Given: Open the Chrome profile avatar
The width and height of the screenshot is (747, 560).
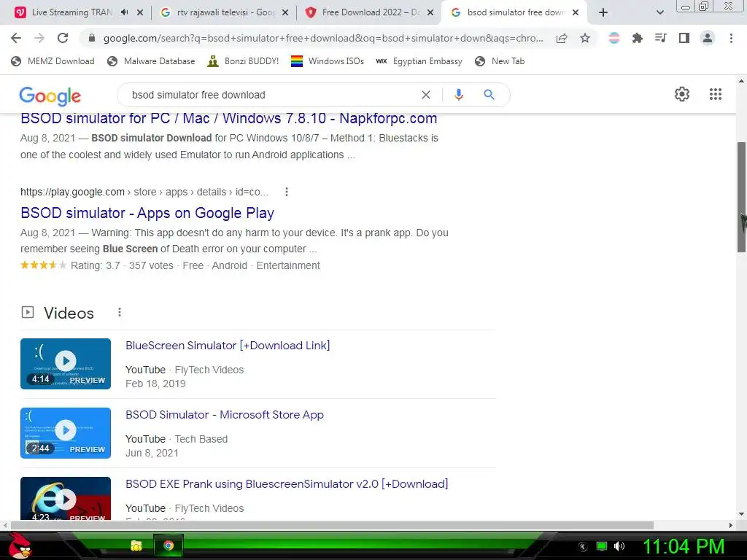Looking at the screenshot, I should (x=708, y=38).
